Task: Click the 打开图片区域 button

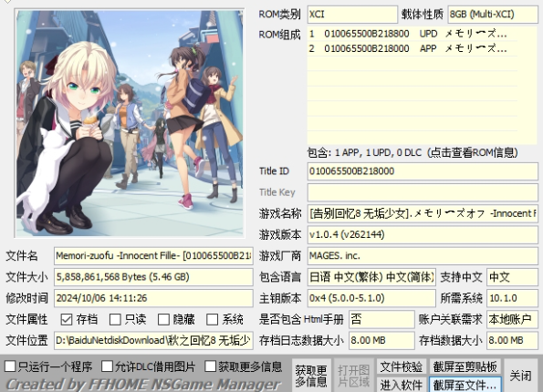Action: tap(353, 376)
